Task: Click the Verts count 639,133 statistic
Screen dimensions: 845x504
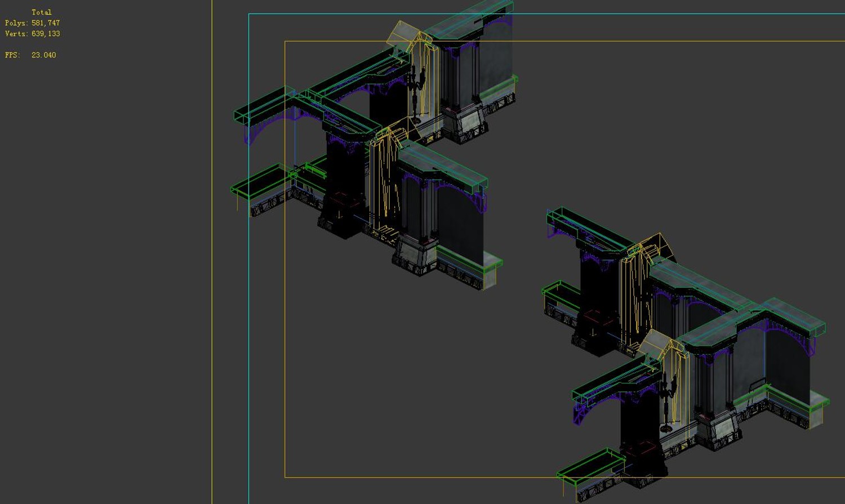Action: (x=32, y=34)
